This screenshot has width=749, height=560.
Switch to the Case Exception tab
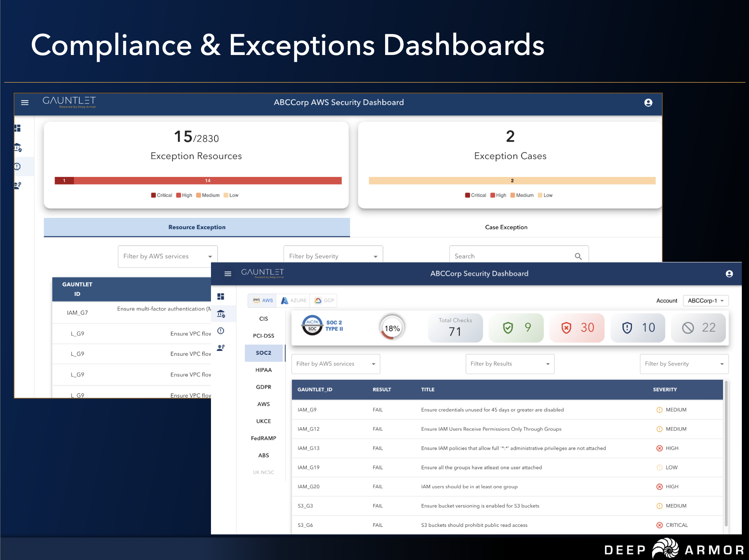tap(506, 227)
